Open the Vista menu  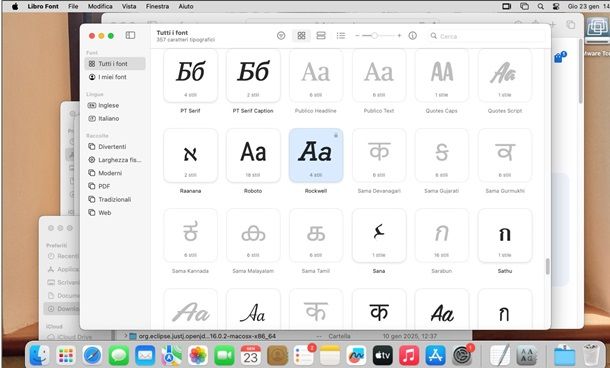(x=129, y=6)
